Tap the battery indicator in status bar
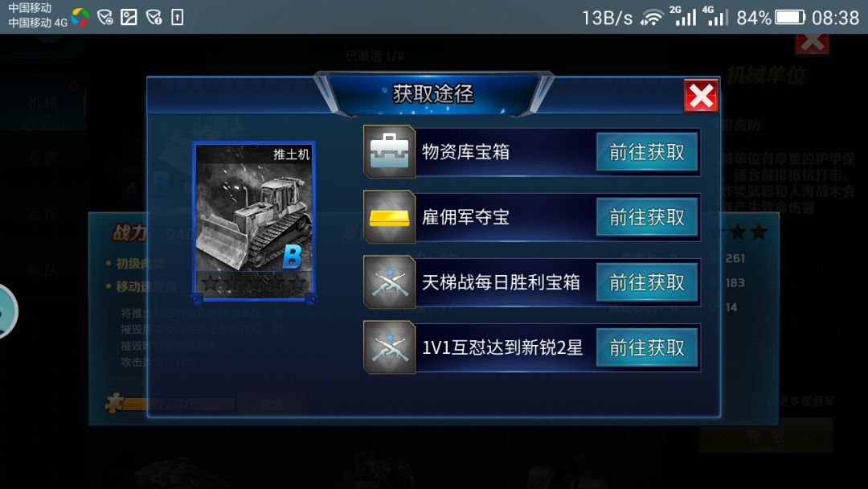Image resolution: width=868 pixels, height=489 pixels. pos(790,17)
